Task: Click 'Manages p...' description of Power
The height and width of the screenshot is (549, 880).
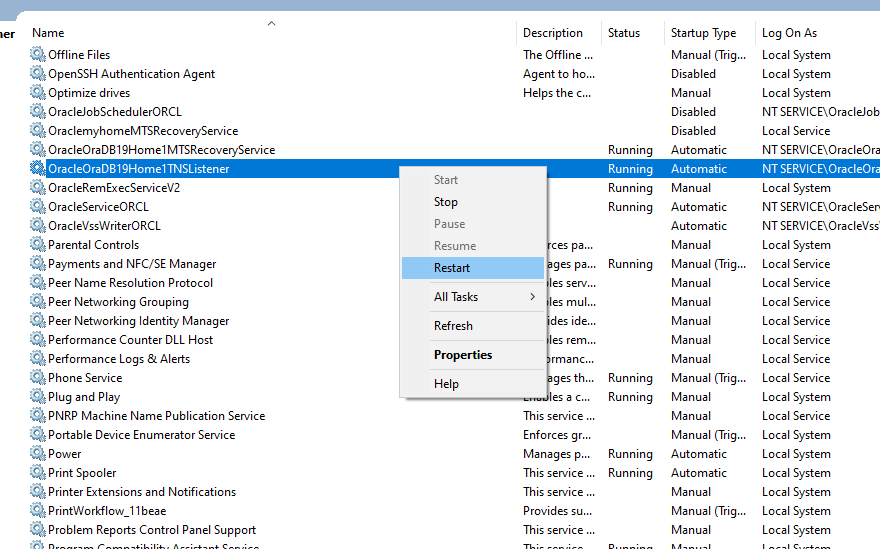Action: pos(556,454)
